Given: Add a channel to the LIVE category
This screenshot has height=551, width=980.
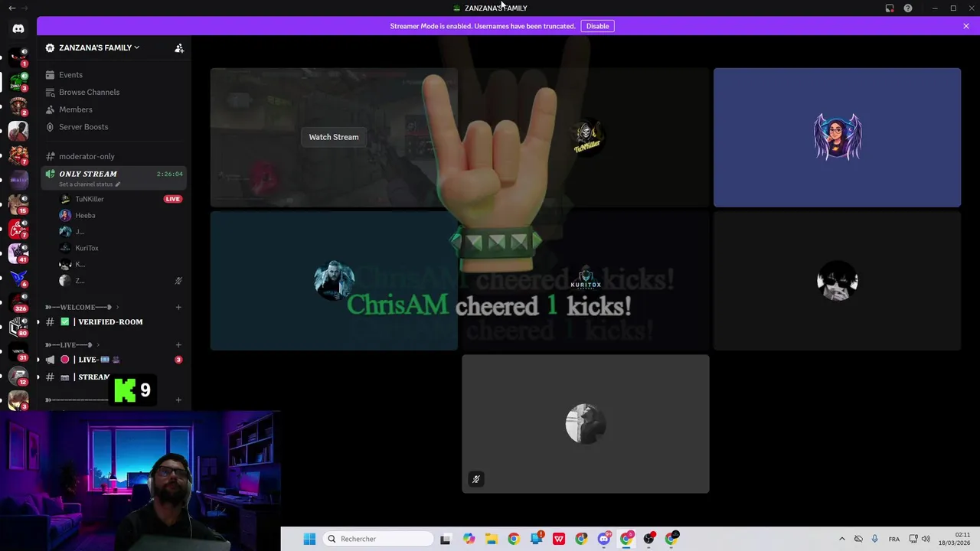Looking at the screenshot, I should click(x=178, y=345).
